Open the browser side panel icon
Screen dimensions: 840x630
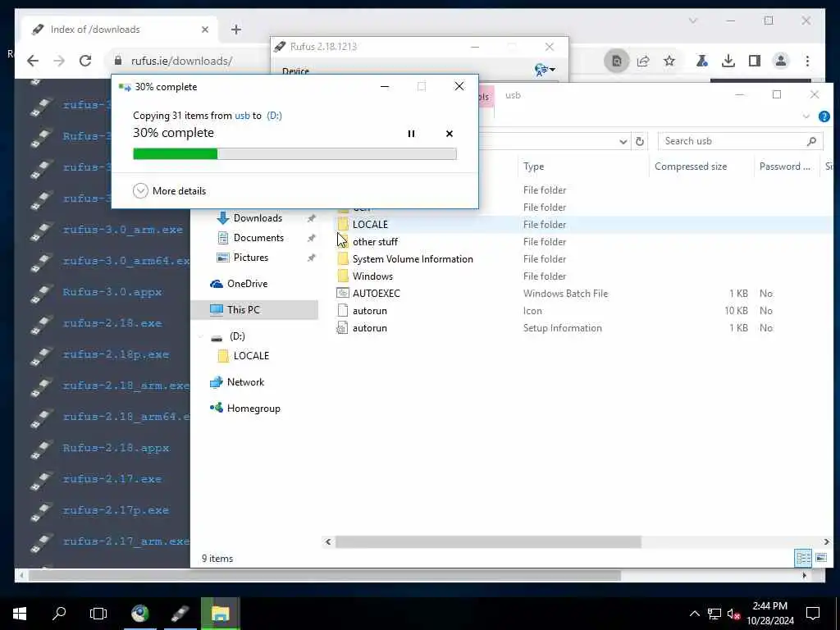(x=755, y=61)
